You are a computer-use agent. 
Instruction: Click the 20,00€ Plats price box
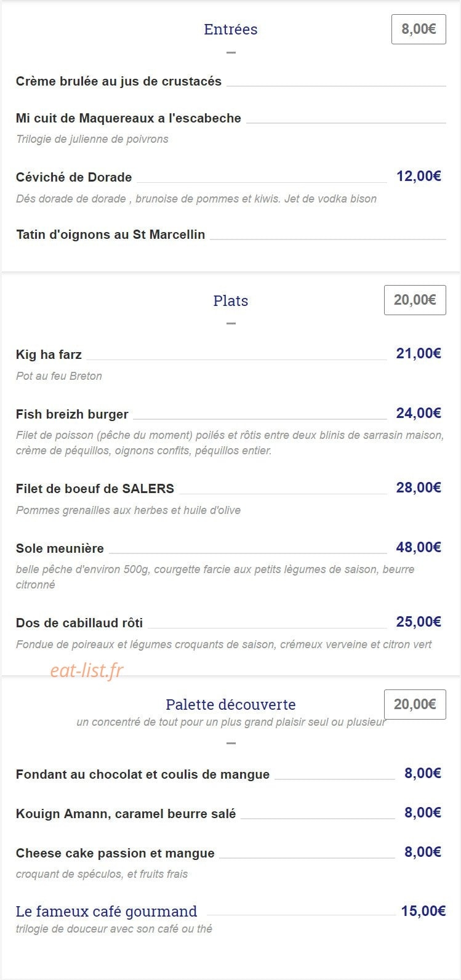click(415, 300)
